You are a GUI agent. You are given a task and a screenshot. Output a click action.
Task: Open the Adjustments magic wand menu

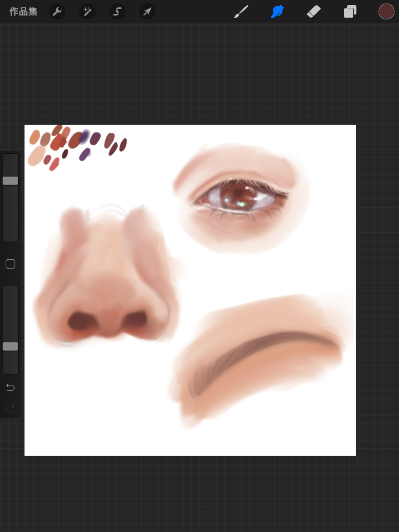tap(87, 11)
